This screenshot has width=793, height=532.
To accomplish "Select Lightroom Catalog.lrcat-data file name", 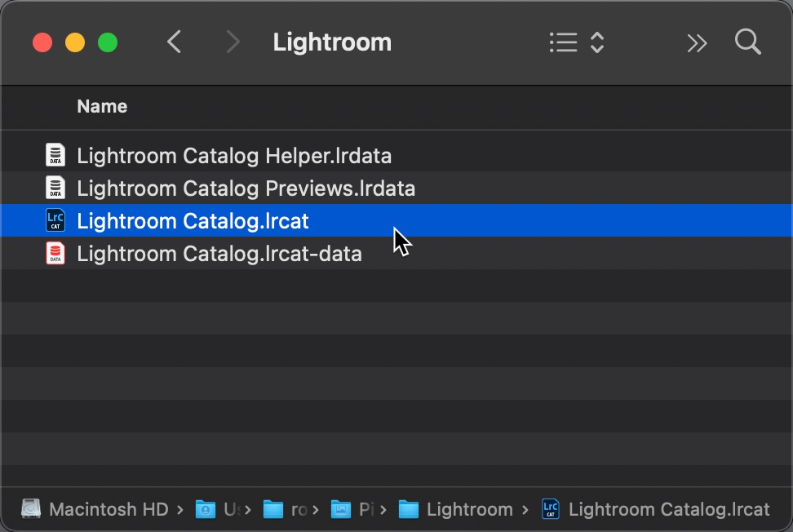I will pos(219,254).
